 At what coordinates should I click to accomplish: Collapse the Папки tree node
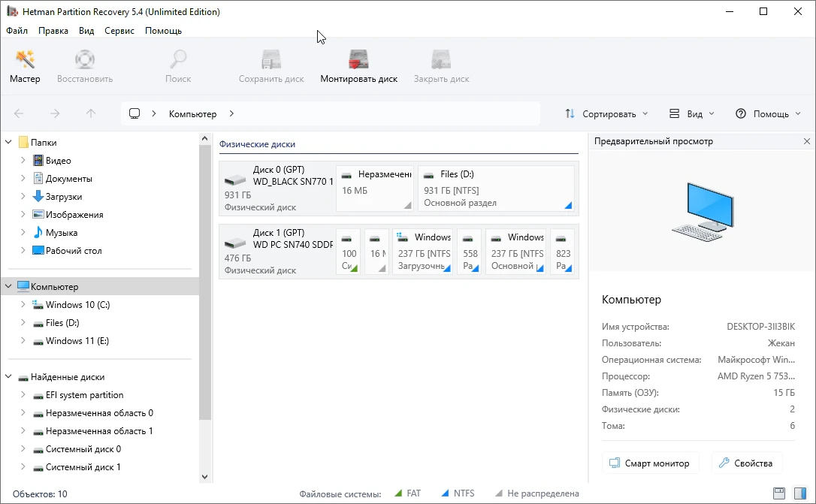(x=9, y=142)
